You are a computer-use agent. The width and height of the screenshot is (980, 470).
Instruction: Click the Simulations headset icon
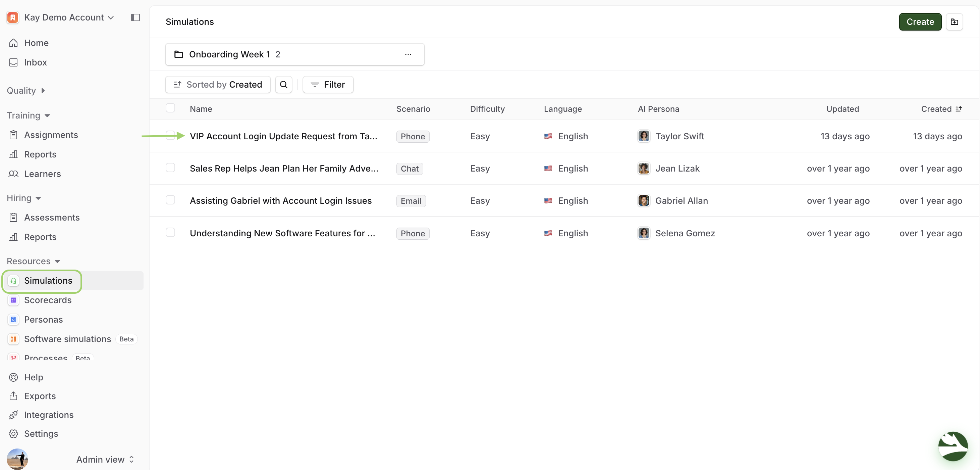click(13, 281)
